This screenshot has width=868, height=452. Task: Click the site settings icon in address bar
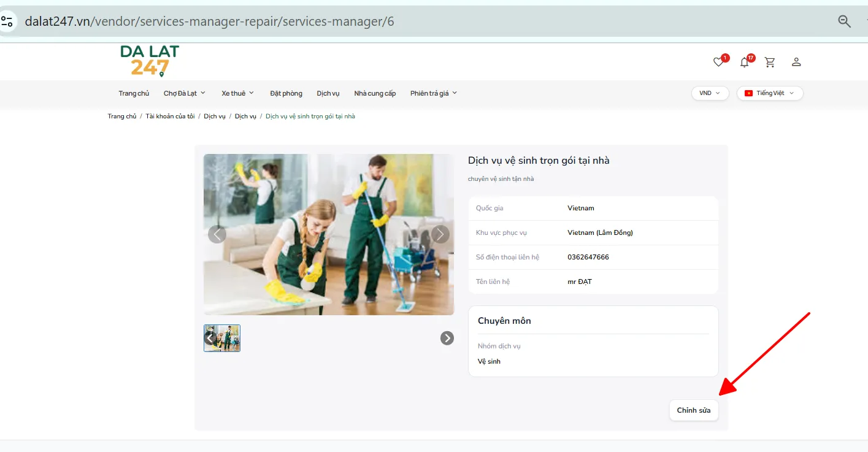pos(7,21)
